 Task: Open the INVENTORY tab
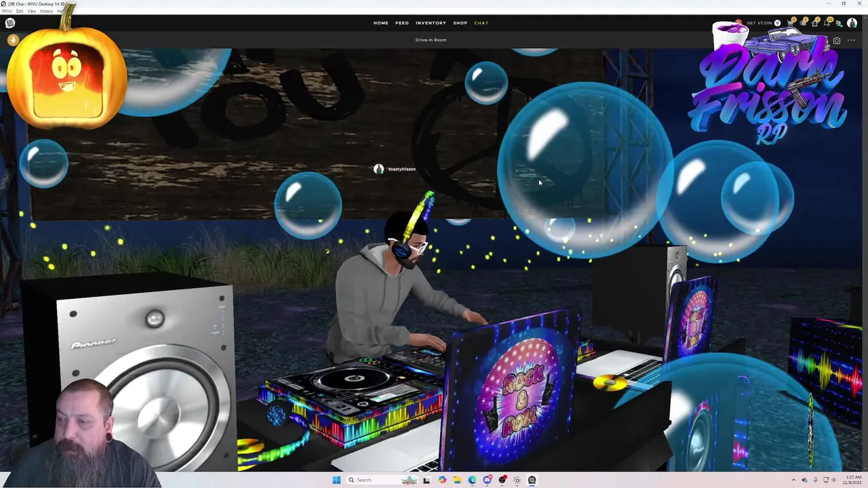click(x=431, y=23)
